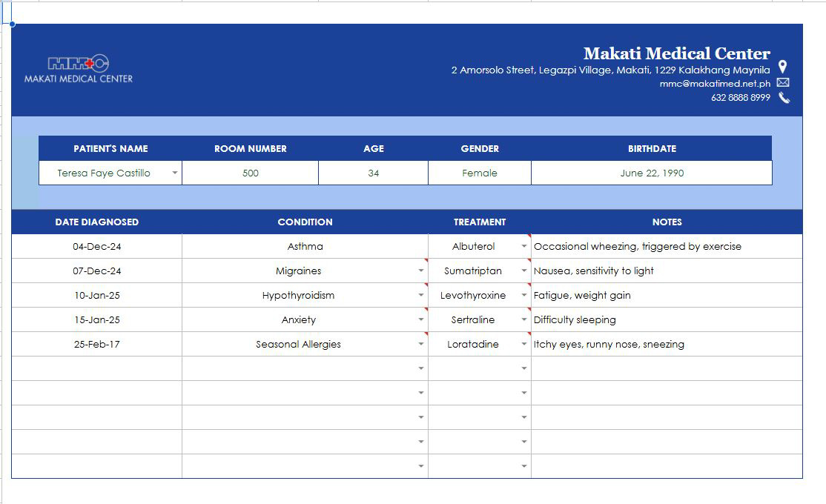Click the date cell '25-Feb-17'
The image size is (826, 504).
click(x=97, y=345)
